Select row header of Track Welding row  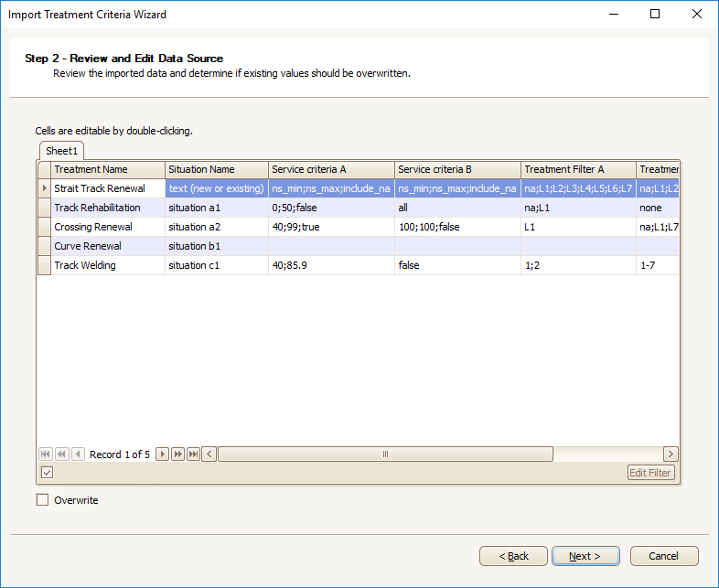(44, 265)
